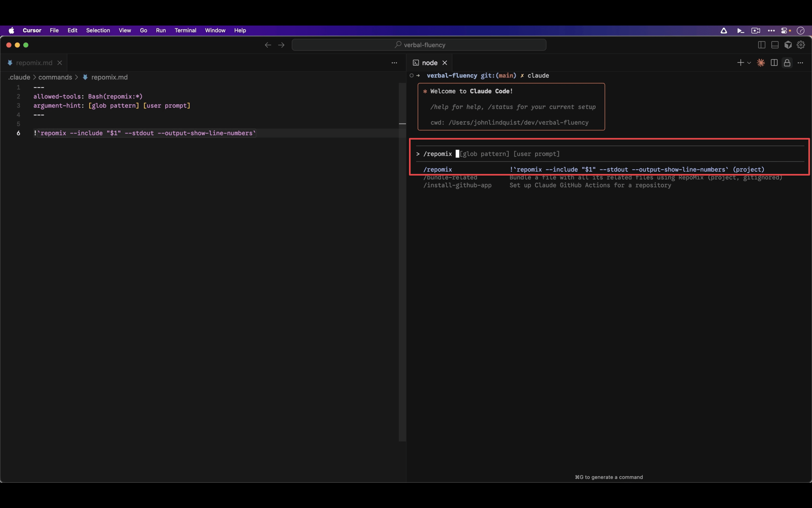812x508 pixels.
Task: Open the View menu
Action: [x=125, y=31]
